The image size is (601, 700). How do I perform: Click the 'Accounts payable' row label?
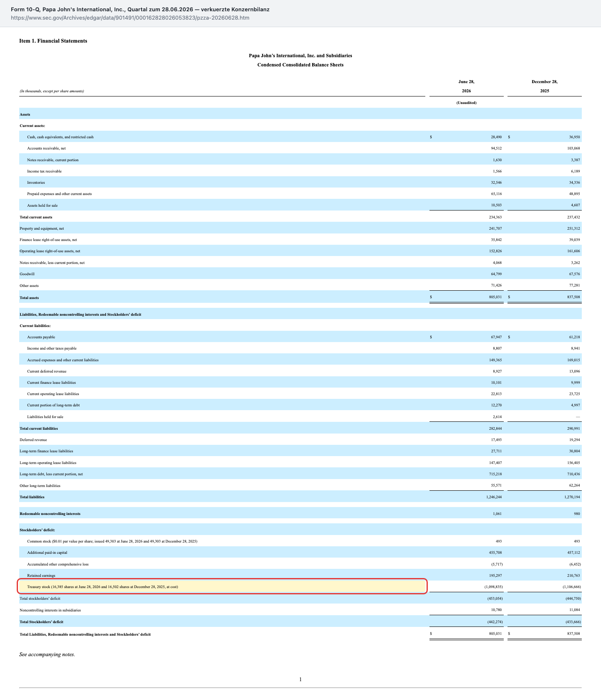(41, 337)
